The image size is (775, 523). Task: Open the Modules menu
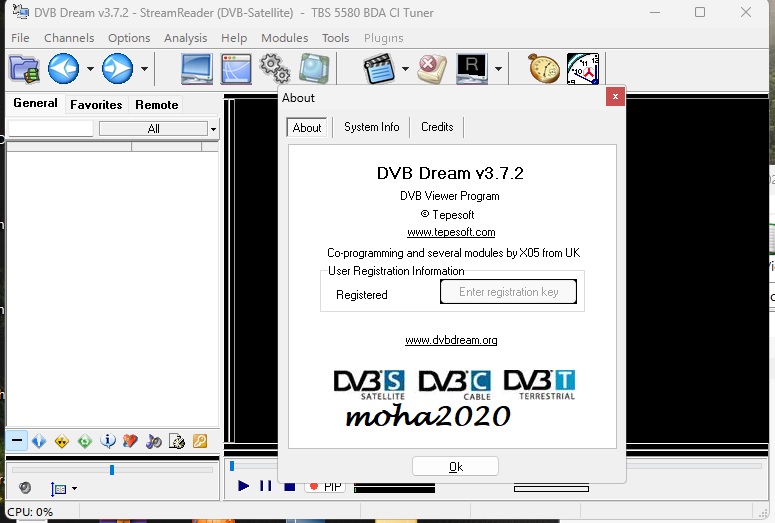click(285, 38)
